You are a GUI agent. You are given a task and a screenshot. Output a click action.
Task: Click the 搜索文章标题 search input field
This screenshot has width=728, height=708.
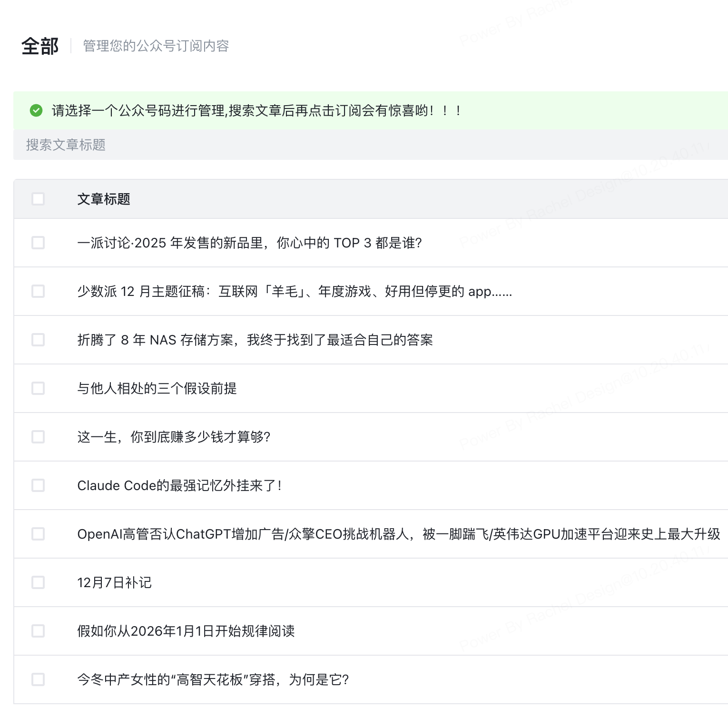pos(190,145)
